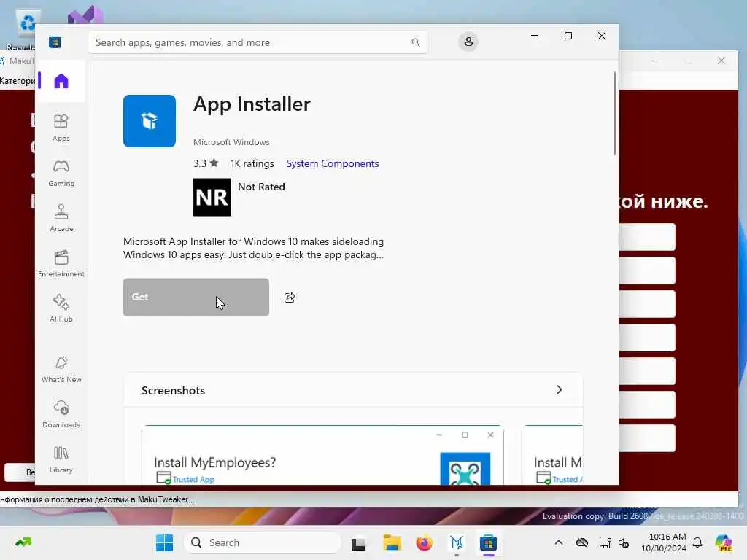The image size is (747, 560).
Task: Click Microsoft Store icon in taskbar
Action: [x=488, y=542]
